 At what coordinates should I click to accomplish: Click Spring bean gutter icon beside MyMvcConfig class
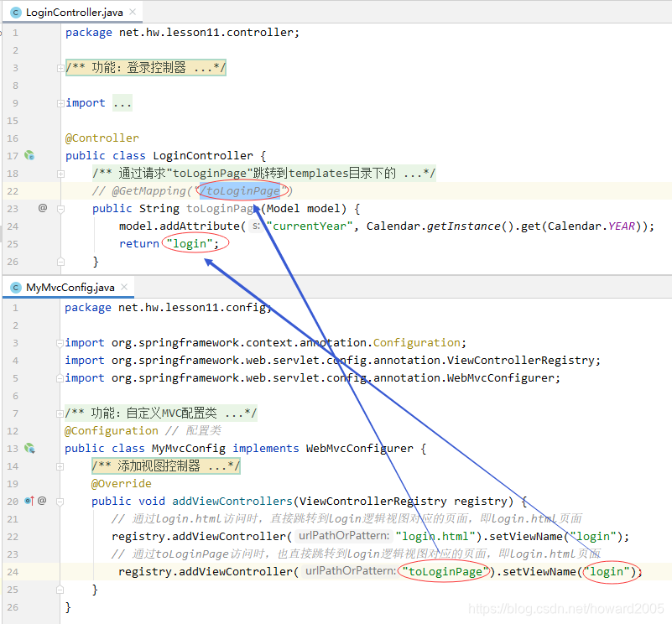point(29,448)
